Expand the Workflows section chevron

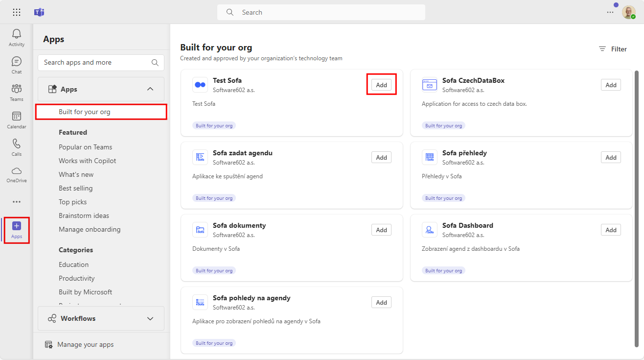(x=150, y=318)
